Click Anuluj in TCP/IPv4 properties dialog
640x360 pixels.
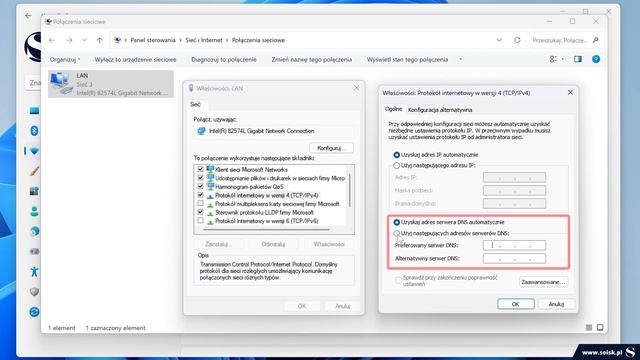click(x=556, y=304)
